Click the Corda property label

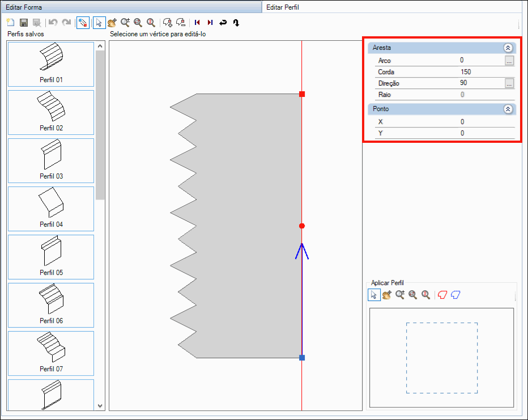pyautogui.click(x=386, y=72)
